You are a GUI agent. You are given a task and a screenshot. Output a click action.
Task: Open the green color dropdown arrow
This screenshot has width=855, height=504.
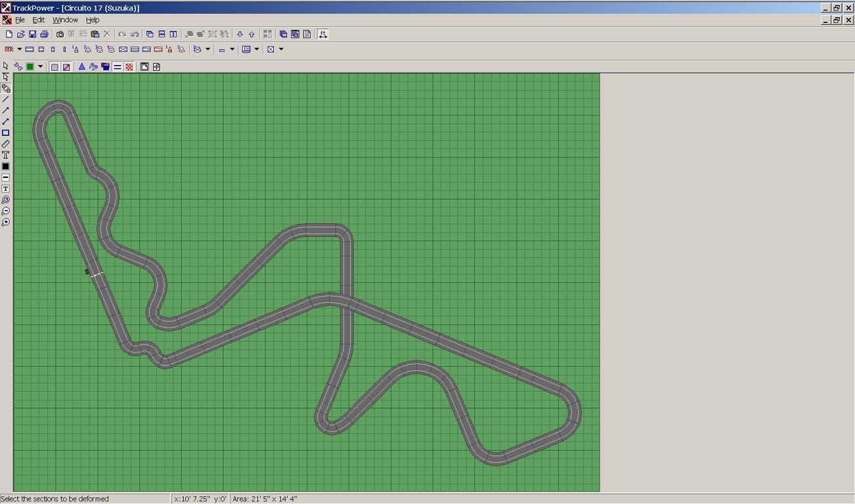[40, 66]
